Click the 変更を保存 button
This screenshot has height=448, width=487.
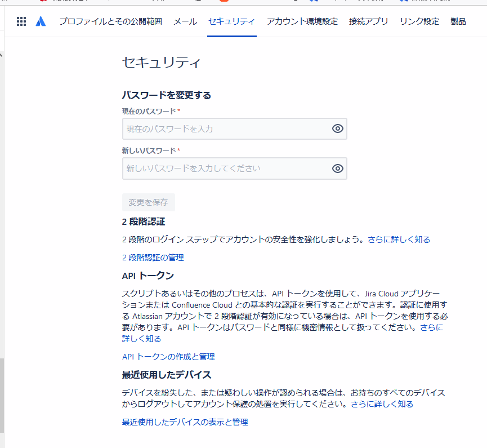(x=149, y=202)
